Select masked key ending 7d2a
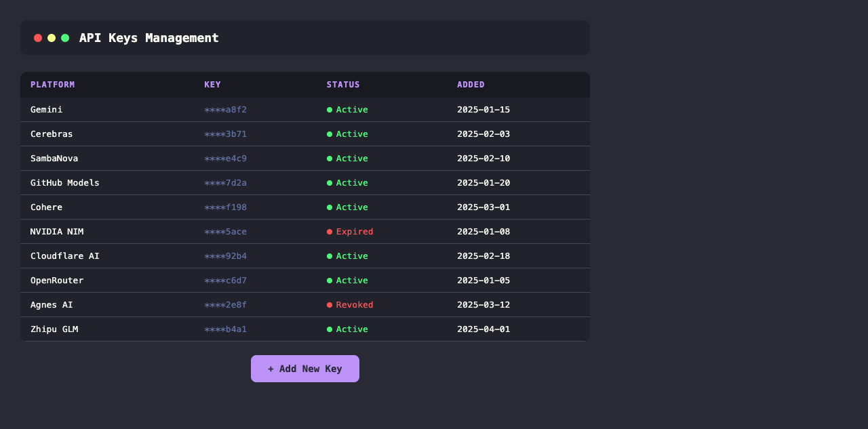Viewport: 868px width, 429px height. pyautogui.click(x=226, y=183)
